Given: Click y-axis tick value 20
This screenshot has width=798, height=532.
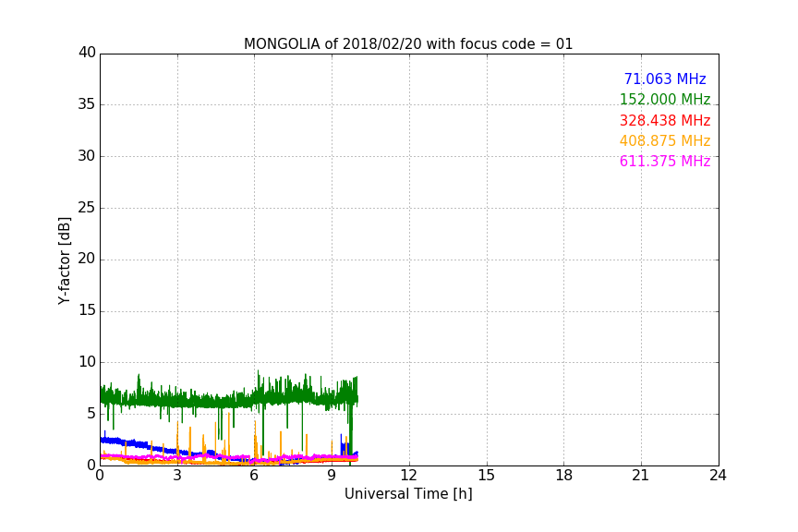Looking at the screenshot, I should (x=87, y=260).
